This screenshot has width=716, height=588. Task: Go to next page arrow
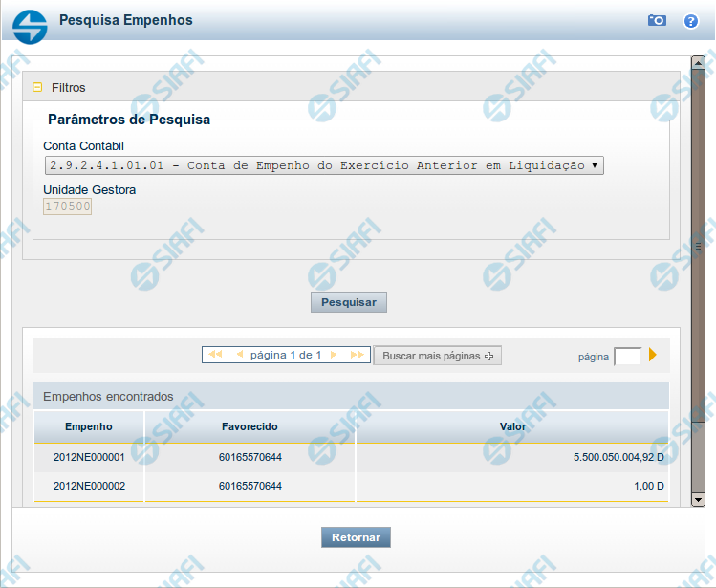point(334,355)
